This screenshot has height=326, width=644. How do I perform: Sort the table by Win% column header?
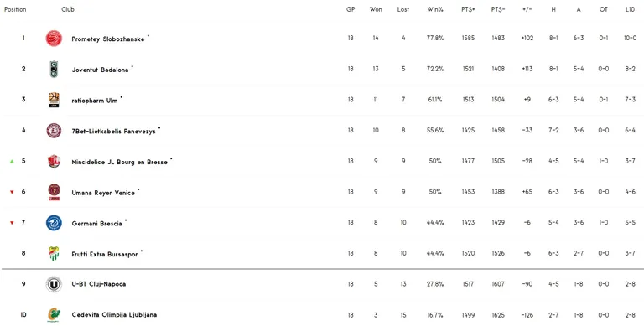pos(435,9)
